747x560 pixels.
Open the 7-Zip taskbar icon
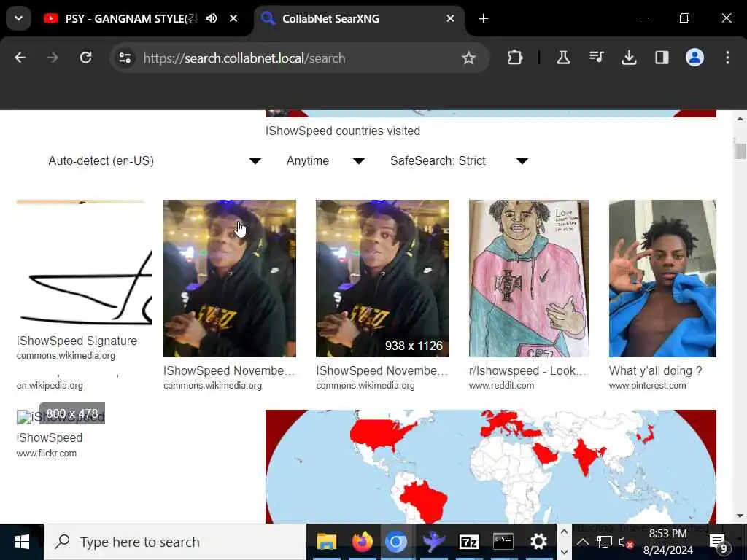[468, 542]
